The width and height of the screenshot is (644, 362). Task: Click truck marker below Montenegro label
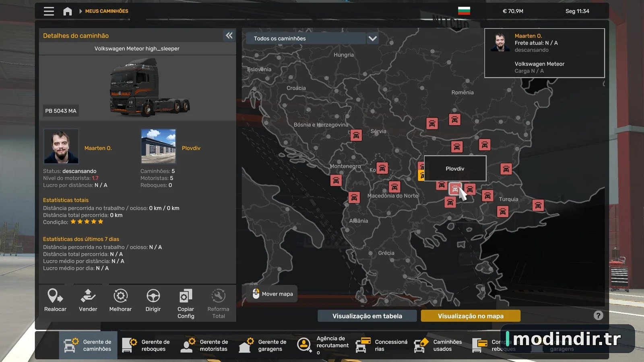click(x=336, y=180)
